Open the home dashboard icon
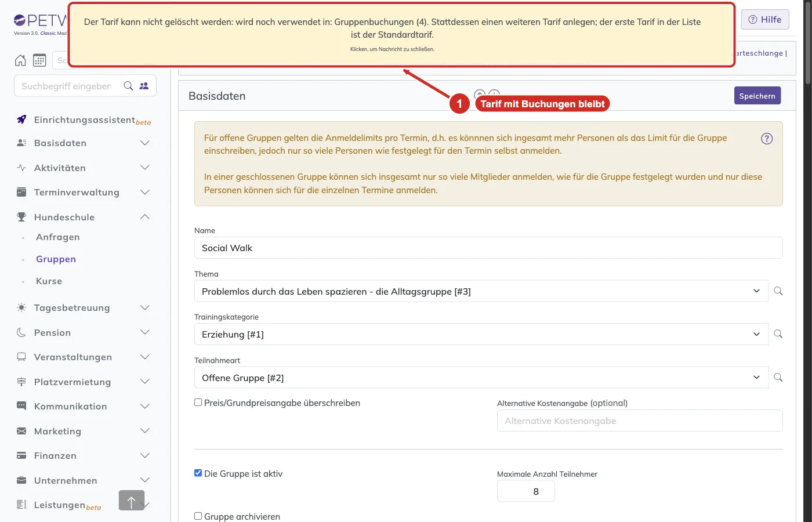The image size is (812, 522). click(x=20, y=60)
